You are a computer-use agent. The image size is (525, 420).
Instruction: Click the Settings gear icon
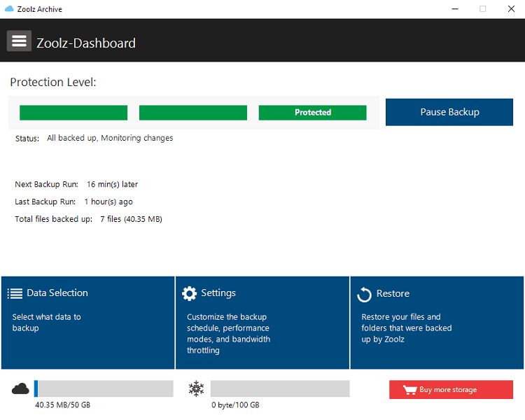[189, 294]
